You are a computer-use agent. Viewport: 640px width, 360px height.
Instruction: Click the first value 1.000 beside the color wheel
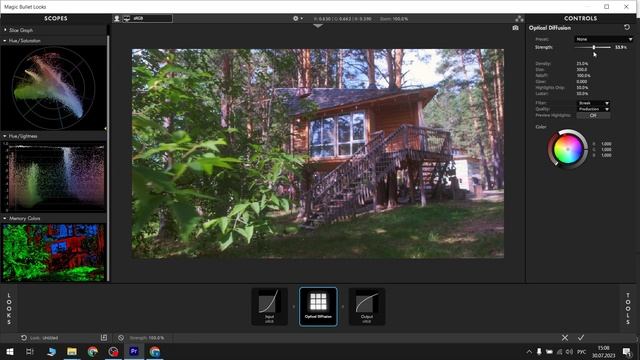(x=606, y=144)
